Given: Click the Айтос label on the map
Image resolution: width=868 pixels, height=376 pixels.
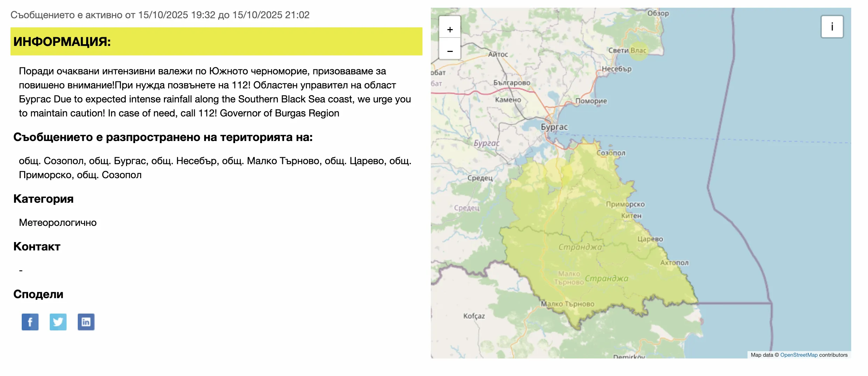Looking at the screenshot, I should (x=498, y=54).
